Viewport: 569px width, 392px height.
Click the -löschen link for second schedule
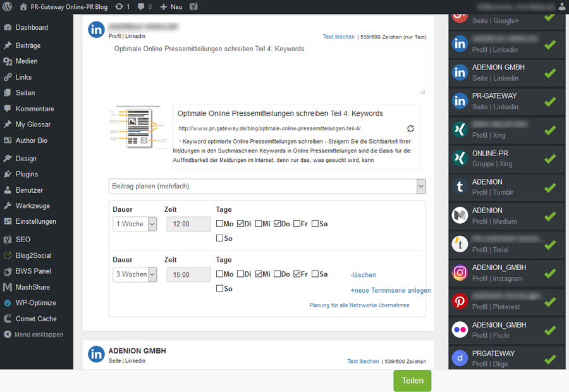364,275
